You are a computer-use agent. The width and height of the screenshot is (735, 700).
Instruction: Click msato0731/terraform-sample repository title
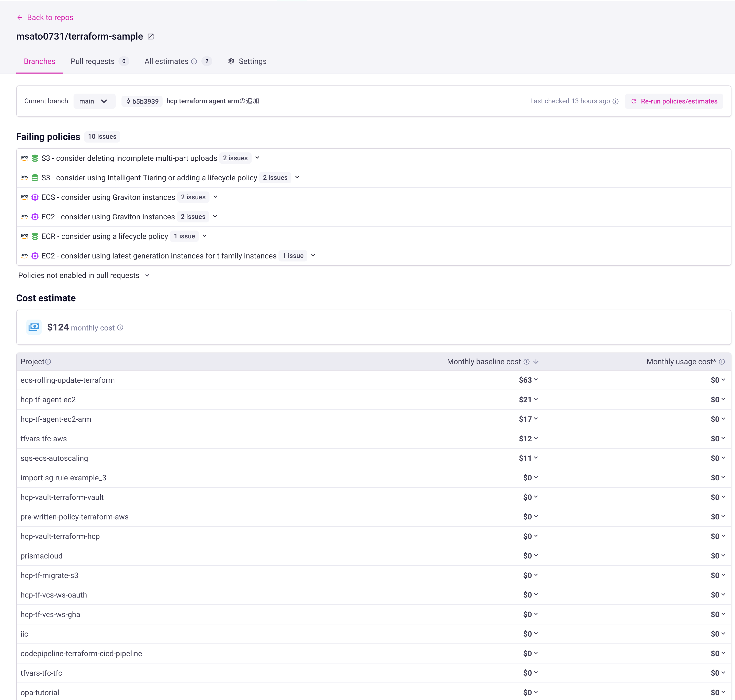click(x=79, y=37)
